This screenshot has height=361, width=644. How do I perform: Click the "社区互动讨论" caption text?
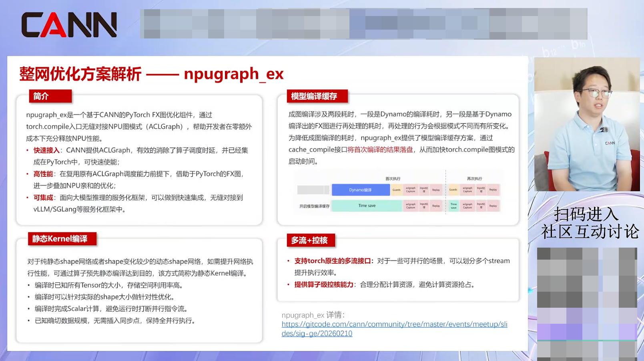(x=590, y=232)
